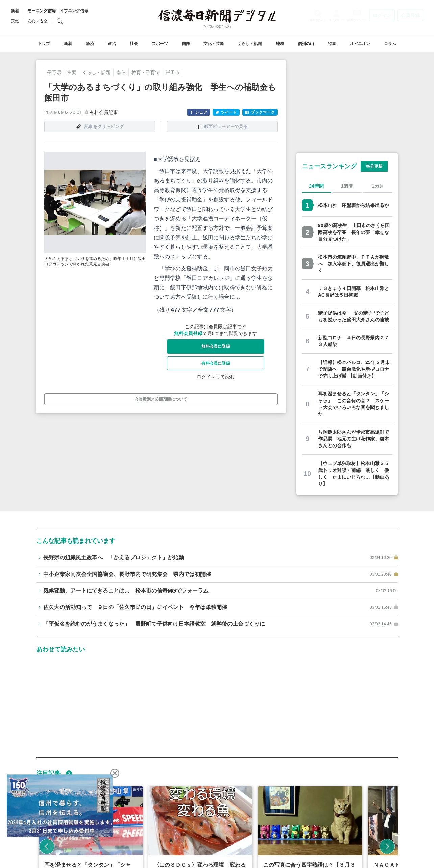Open 長野県の組織風土改革へ related article
This screenshot has width=434, height=868.
[114, 558]
